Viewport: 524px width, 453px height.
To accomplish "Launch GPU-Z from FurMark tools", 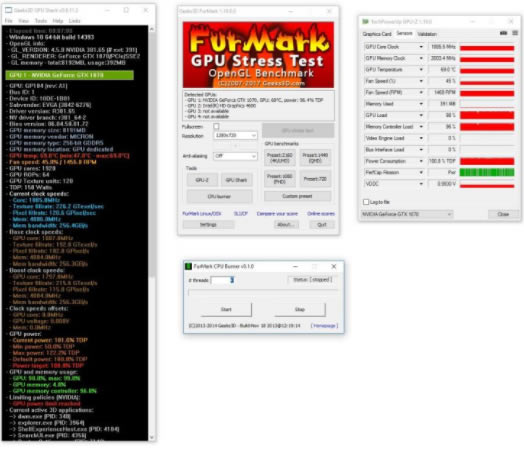I will tap(202, 180).
